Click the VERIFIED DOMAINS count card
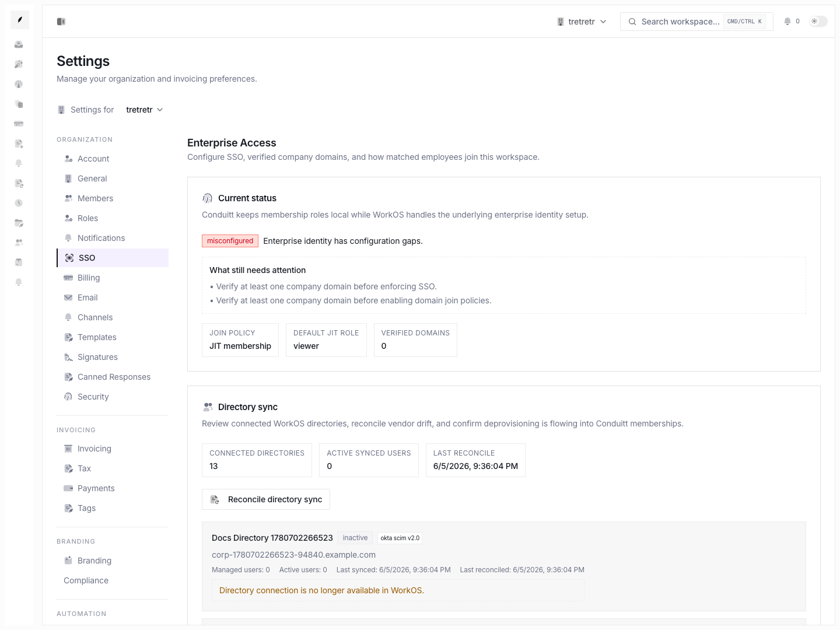This screenshot has width=840, height=630. 415,340
